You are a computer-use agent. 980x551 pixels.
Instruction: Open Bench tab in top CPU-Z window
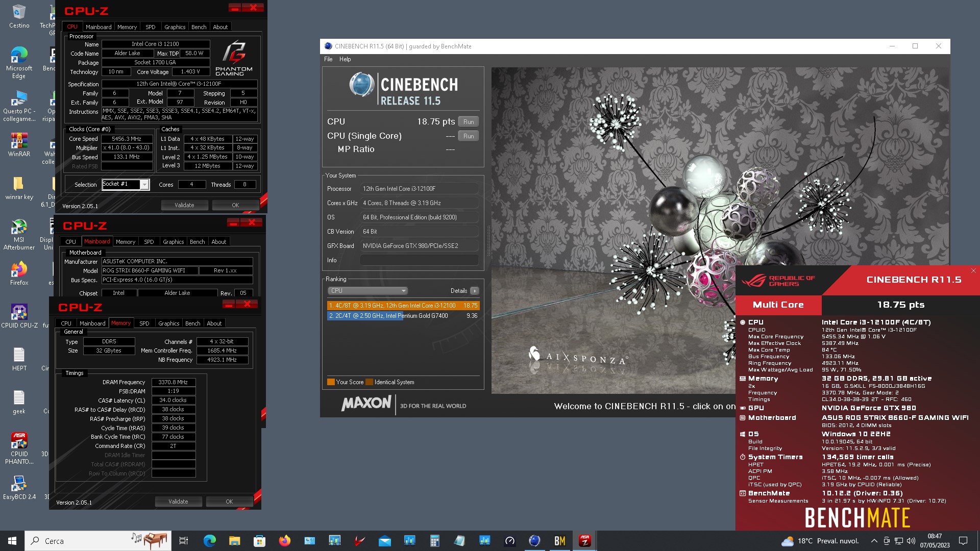[199, 27]
